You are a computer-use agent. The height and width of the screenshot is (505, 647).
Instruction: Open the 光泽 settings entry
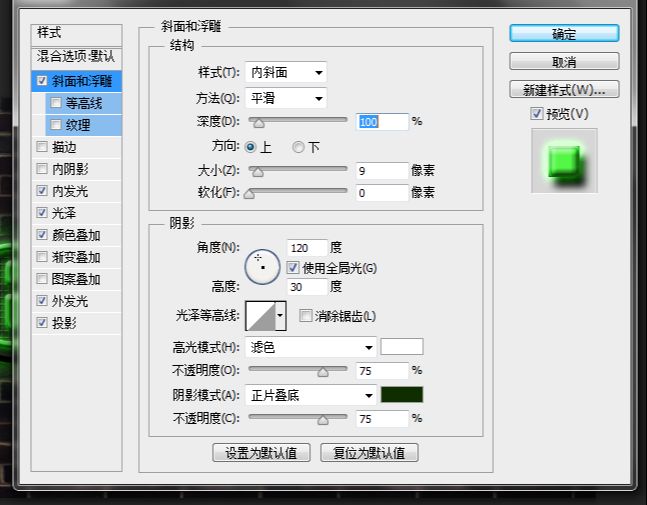pyautogui.click(x=64, y=213)
